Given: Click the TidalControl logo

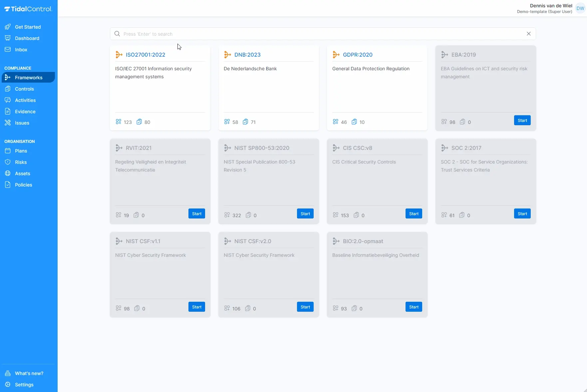Looking at the screenshot, I should 28,9.
